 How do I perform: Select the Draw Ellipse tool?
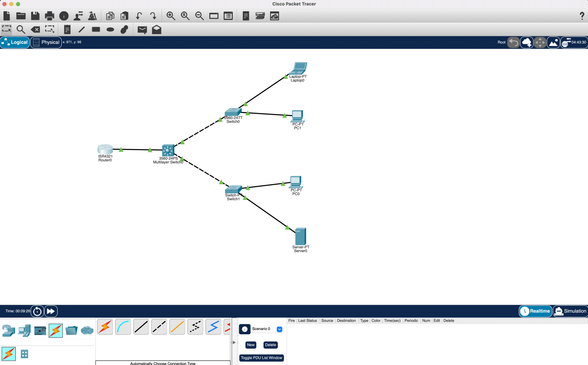point(110,29)
